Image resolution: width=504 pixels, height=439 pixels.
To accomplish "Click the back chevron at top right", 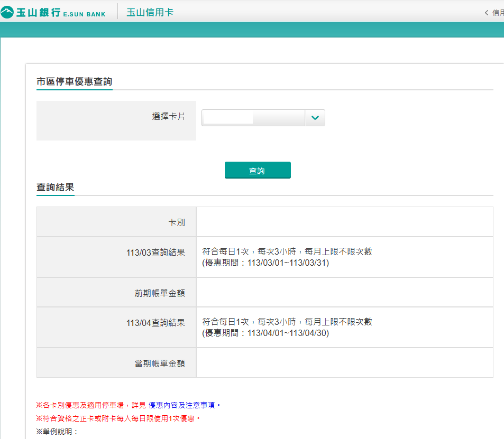I will click(x=487, y=13).
